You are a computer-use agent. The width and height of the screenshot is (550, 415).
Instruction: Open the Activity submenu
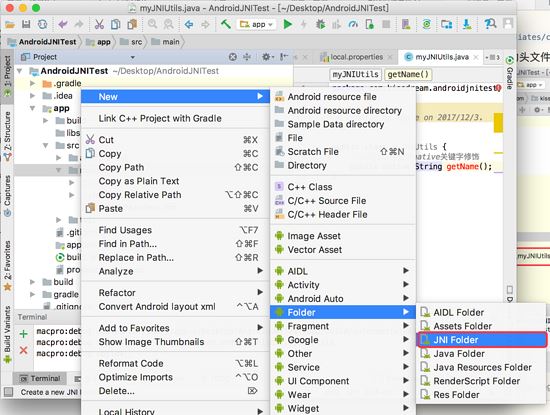click(x=343, y=285)
